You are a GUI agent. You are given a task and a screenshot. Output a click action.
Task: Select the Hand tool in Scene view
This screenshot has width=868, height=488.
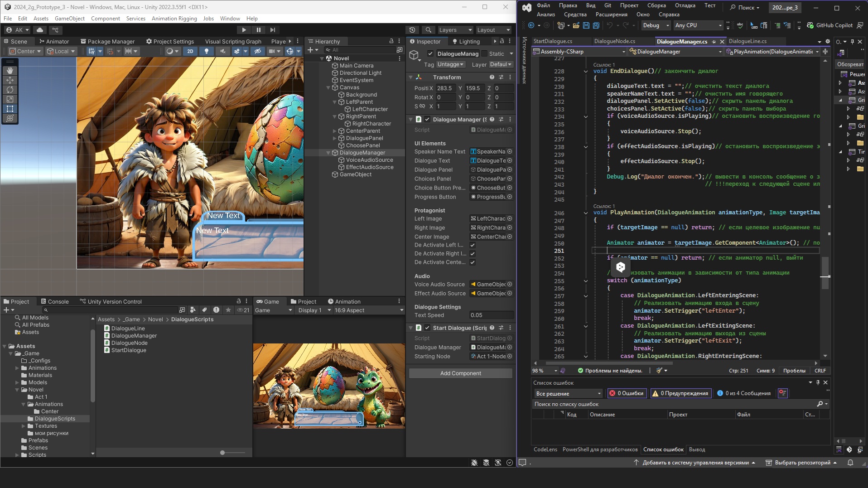click(10, 71)
